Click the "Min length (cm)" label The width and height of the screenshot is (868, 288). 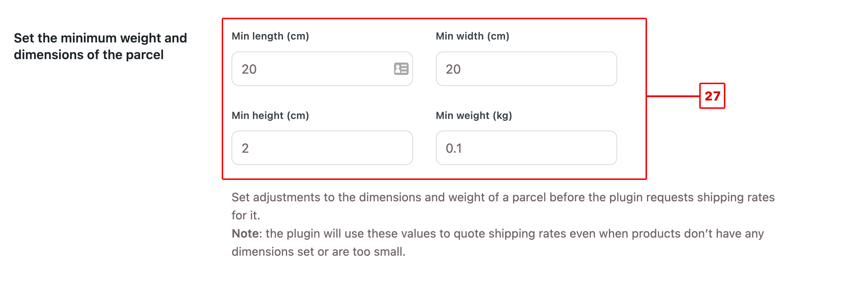[x=270, y=36]
